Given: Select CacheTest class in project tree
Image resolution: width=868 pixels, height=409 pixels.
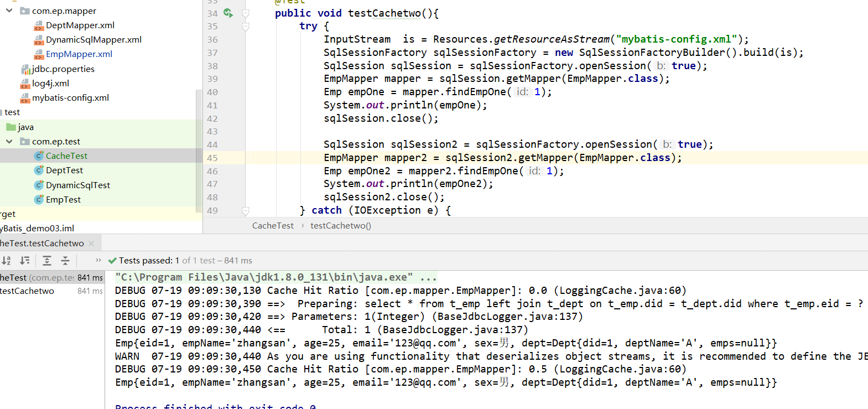Looking at the screenshot, I should (66, 156).
